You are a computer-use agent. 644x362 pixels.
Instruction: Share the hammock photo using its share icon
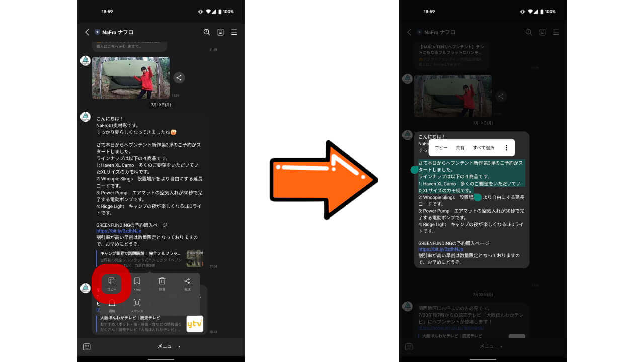(x=179, y=78)
